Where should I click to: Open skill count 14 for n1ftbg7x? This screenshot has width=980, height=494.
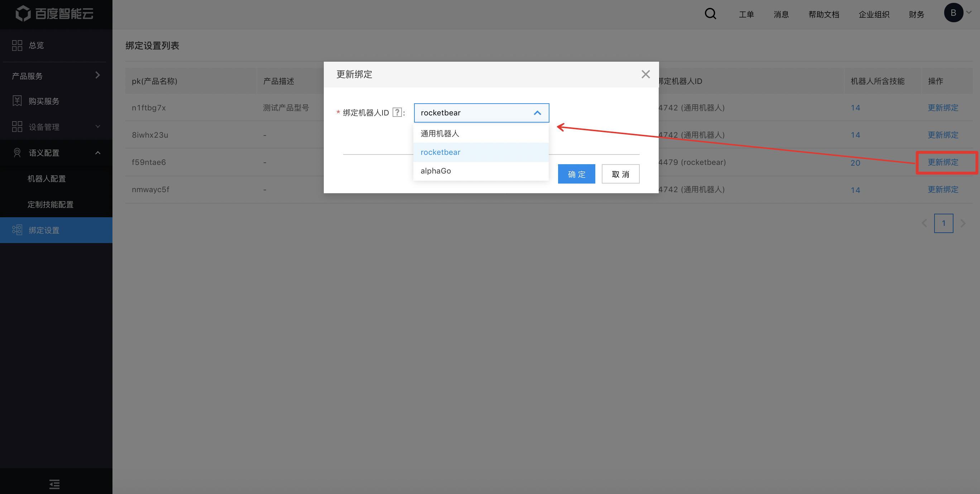click(x=855, y=108)
